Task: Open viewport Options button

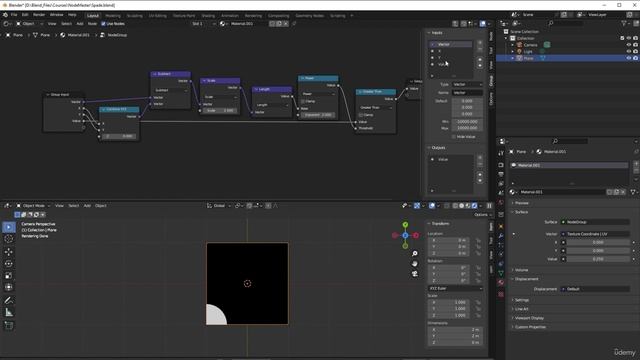Action: pyautogui.click(x=482, y=215)
